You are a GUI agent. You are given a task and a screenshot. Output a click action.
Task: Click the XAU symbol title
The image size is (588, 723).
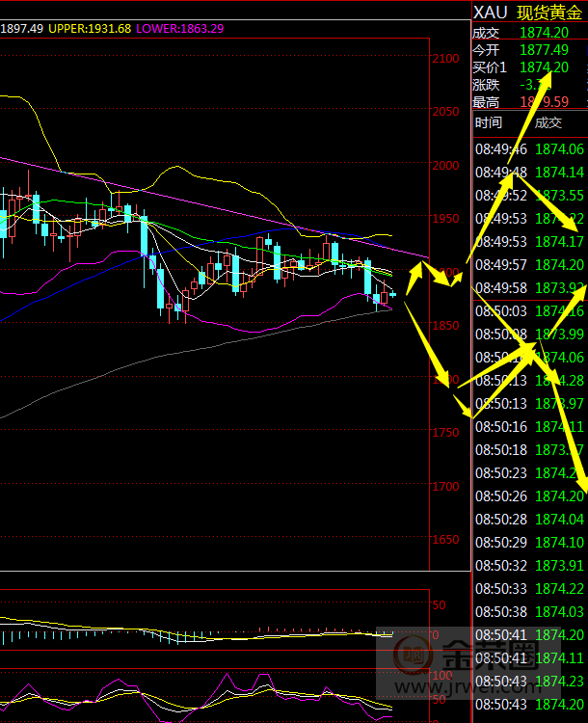(492, 13)
